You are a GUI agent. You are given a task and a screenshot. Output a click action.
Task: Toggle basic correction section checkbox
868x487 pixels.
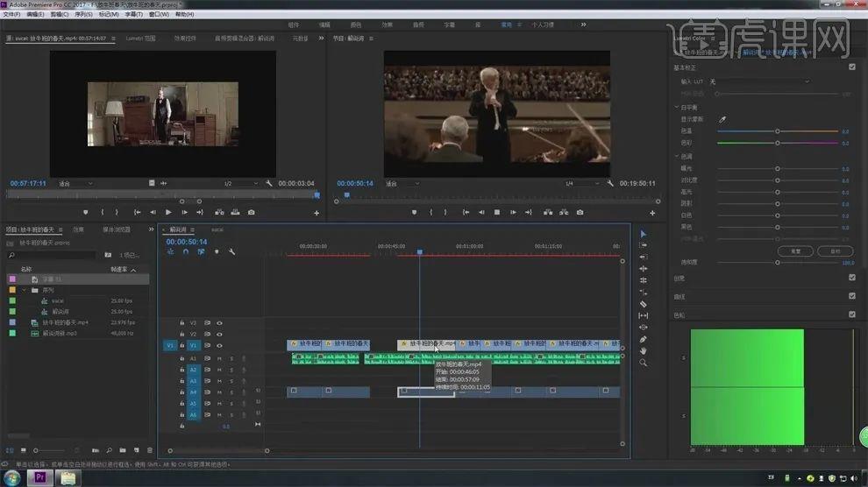click(852, 67)
